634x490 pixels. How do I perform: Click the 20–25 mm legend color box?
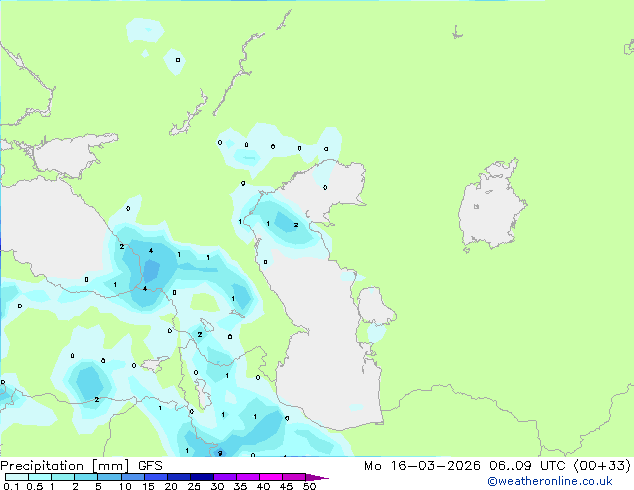coord(179,477)
